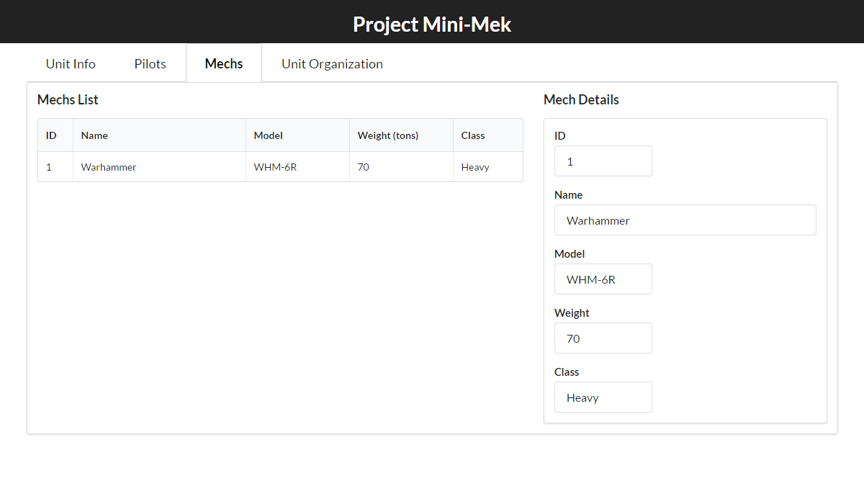Viewport: 864px width, 504px height.
Task: Click the Model column header
Action: tap(297, 135)
